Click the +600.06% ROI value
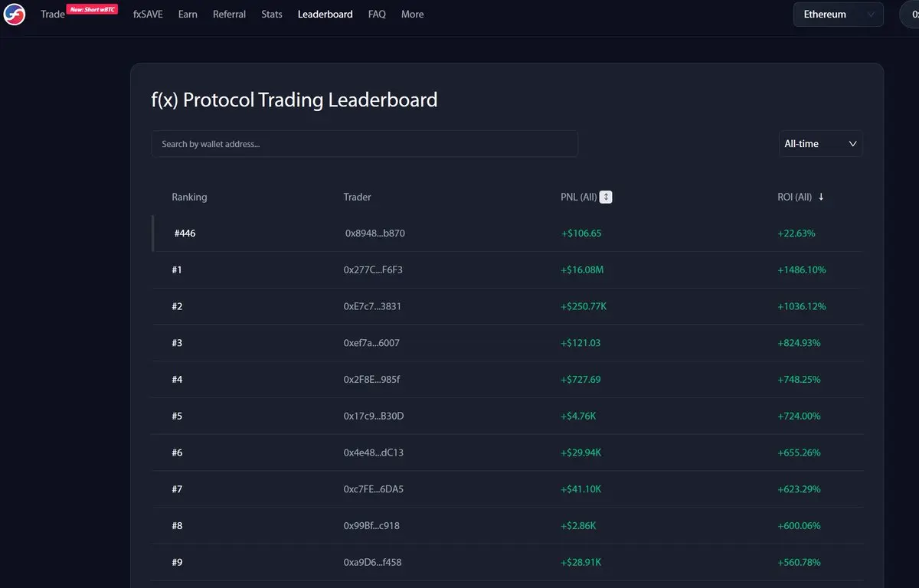This screenshot has height=588, width=919. (x=799, y=526)
